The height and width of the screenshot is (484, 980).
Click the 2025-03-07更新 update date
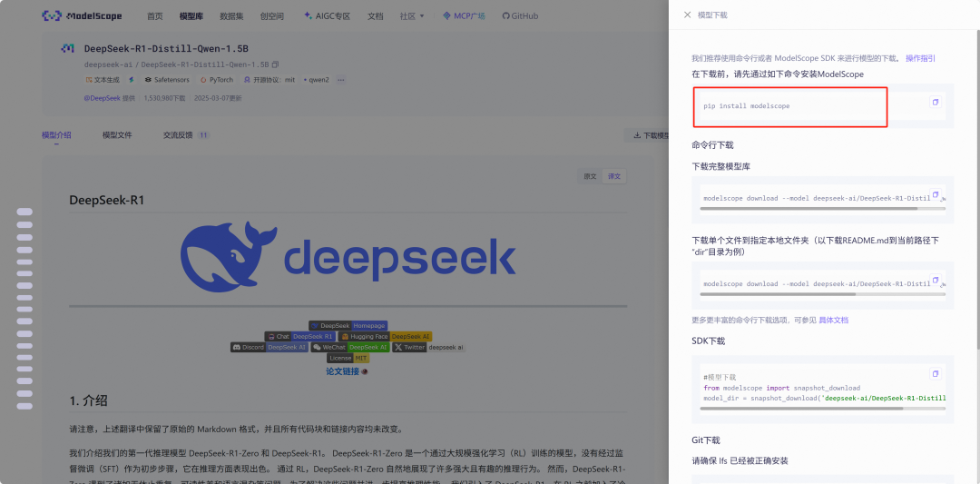[x=218, y=98]
